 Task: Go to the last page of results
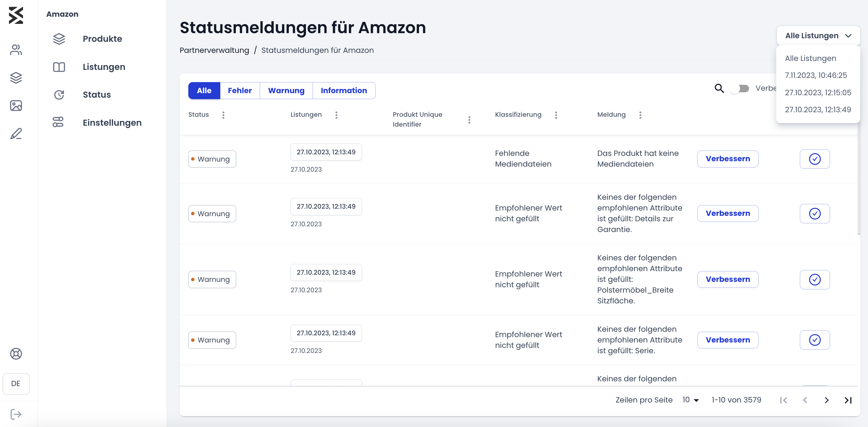[x=848, y=400]
